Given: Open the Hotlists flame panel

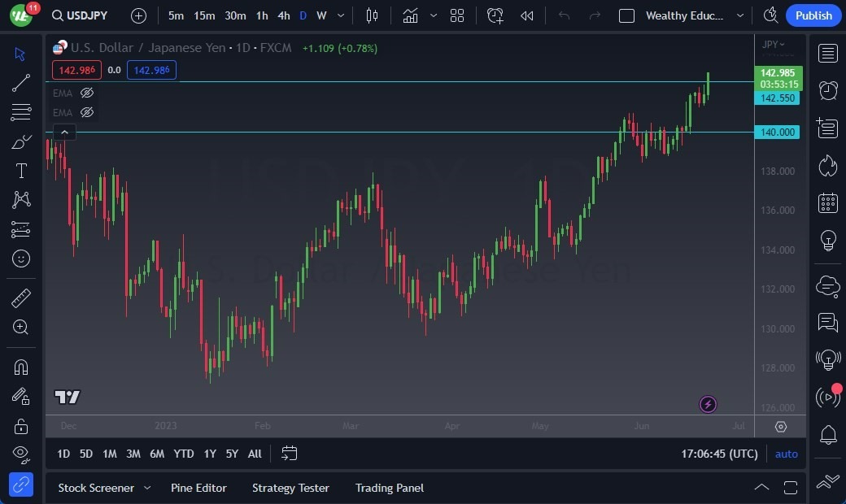Looking at the screenshot, I should [x=827, y=165].
